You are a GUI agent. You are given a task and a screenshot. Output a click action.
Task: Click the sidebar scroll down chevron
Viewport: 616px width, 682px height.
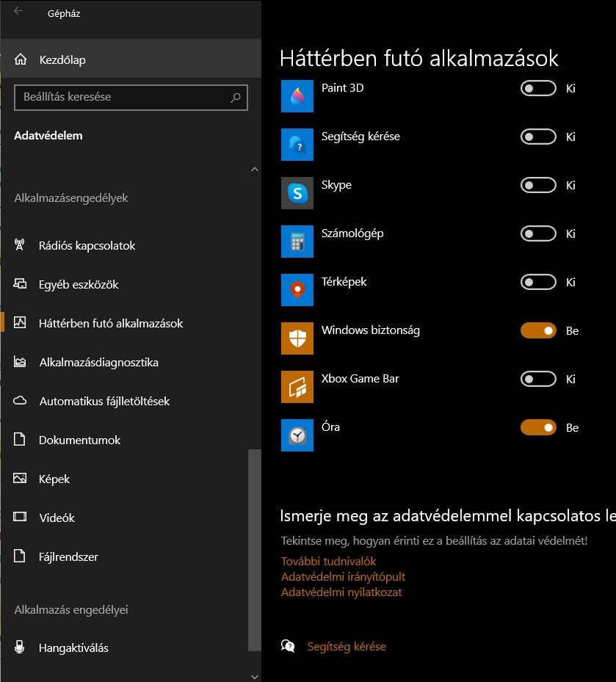tap(255, 677)
